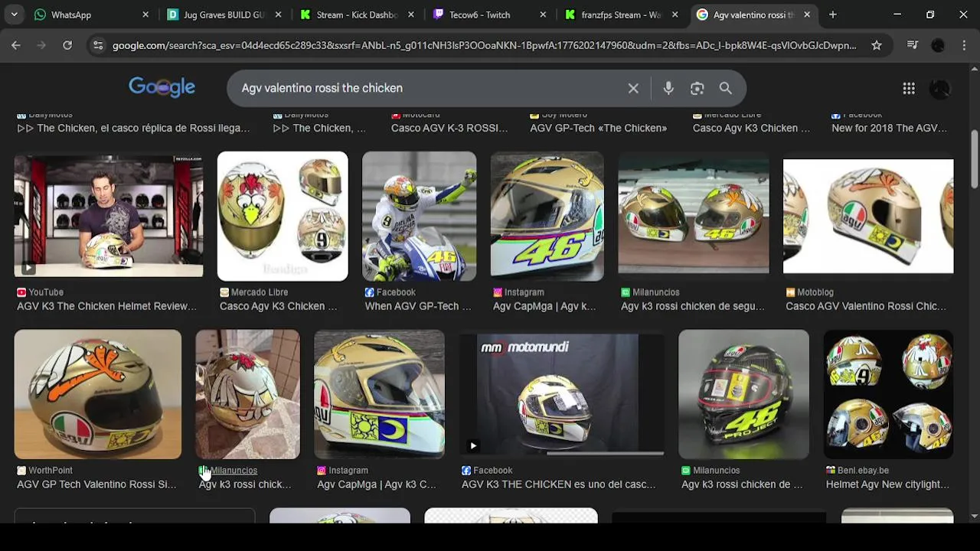
Task: Go back to the previous page
Action: coord(16,45)
